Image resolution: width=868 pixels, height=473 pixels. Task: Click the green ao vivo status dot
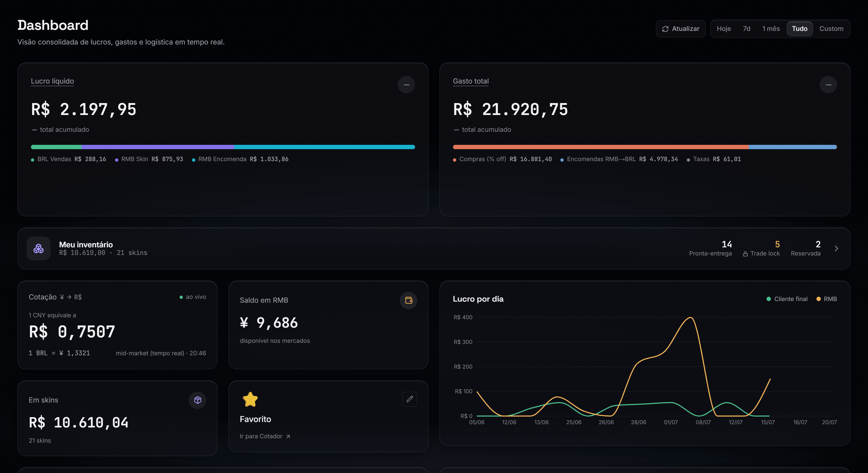[181, 298]
